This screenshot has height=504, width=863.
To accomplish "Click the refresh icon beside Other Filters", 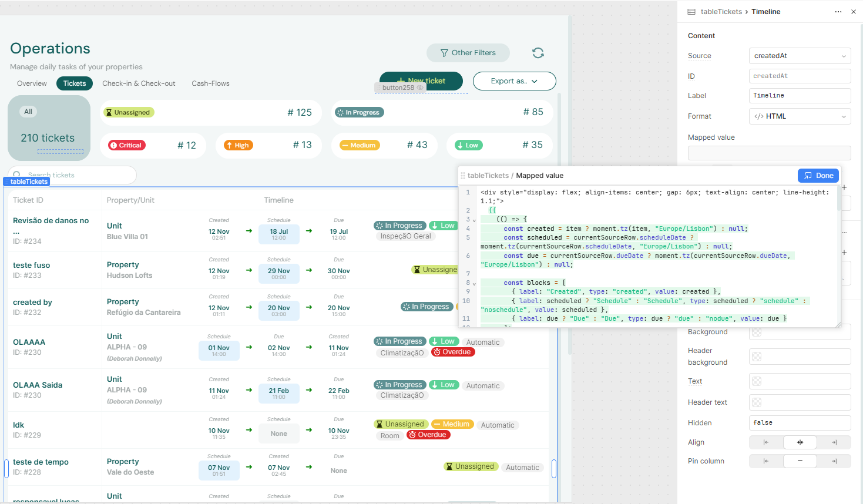I will (538, 53).
